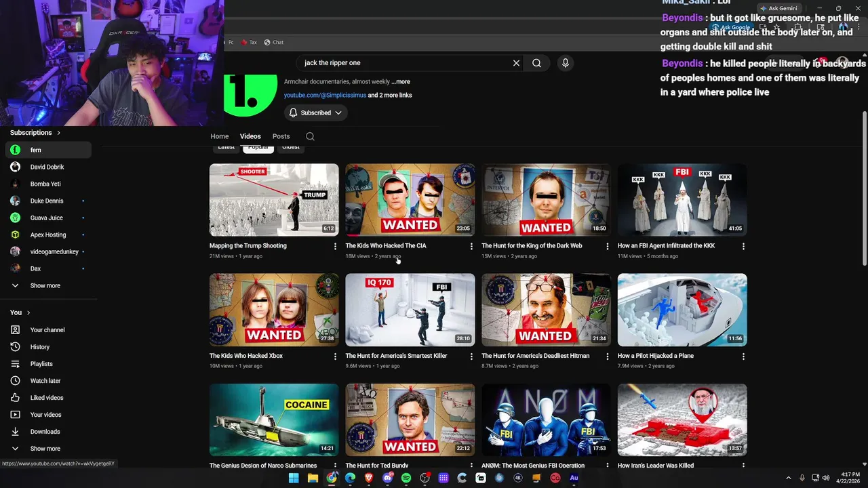The width and height of the screenshot is (868, 488).
Task: Play the Mapping the Trump Shooting thumbnail
Action: [274, 200]
